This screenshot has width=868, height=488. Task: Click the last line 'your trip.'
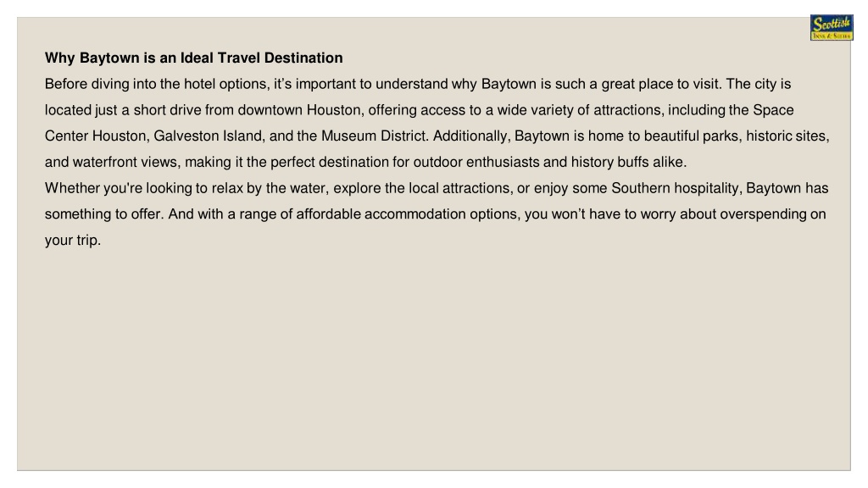pyautogui.click(x=73, y=240)
